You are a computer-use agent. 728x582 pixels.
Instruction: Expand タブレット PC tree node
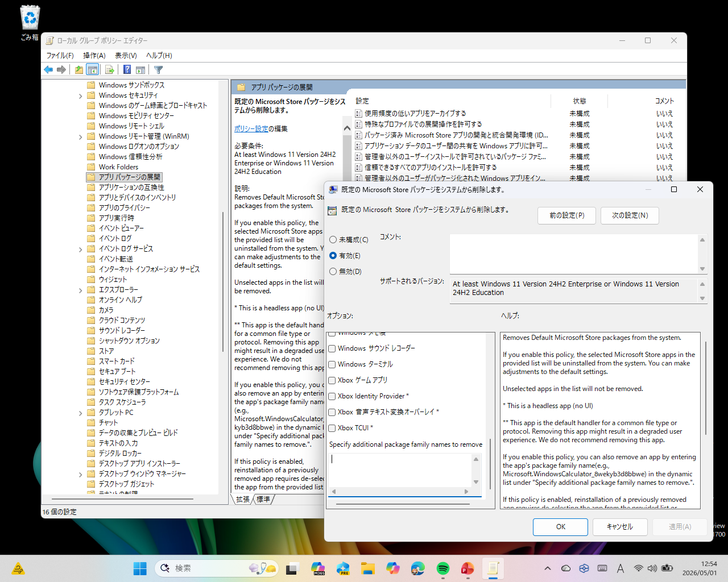(x=80, y=413)
